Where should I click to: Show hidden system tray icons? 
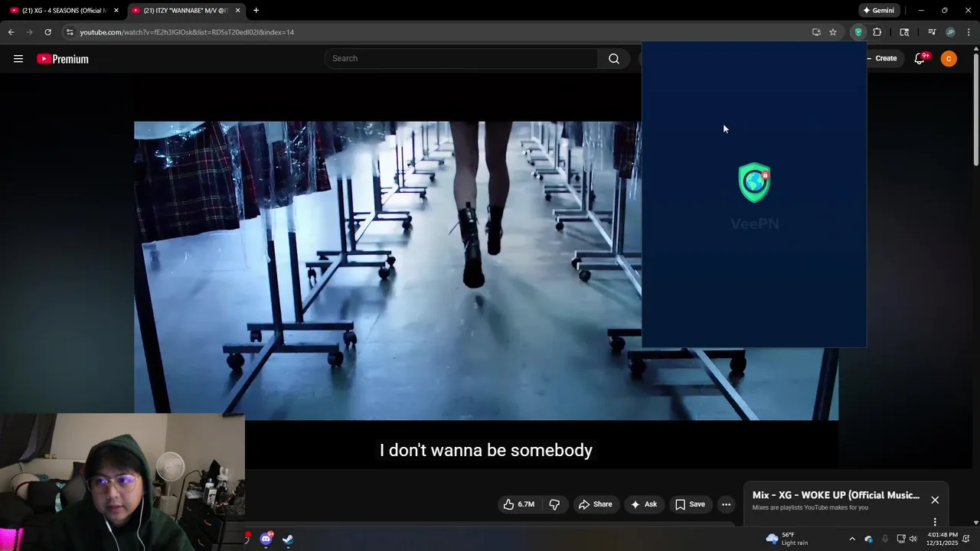852,539
